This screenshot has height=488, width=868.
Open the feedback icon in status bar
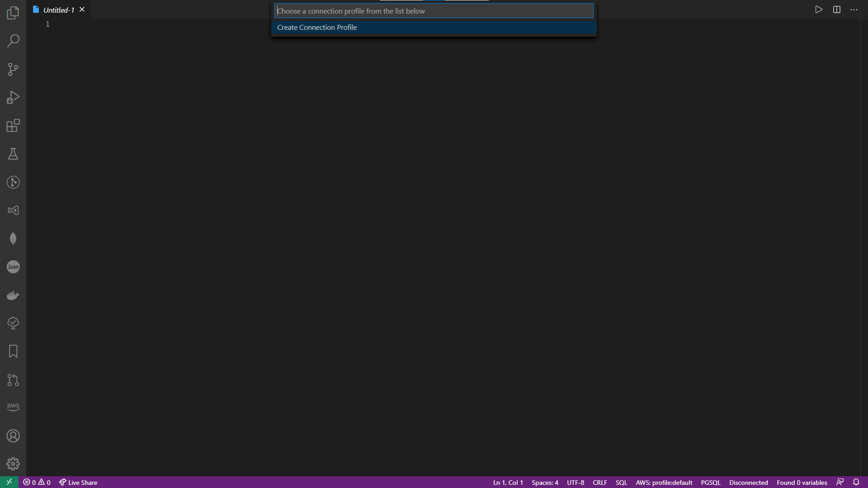point(840,482)
